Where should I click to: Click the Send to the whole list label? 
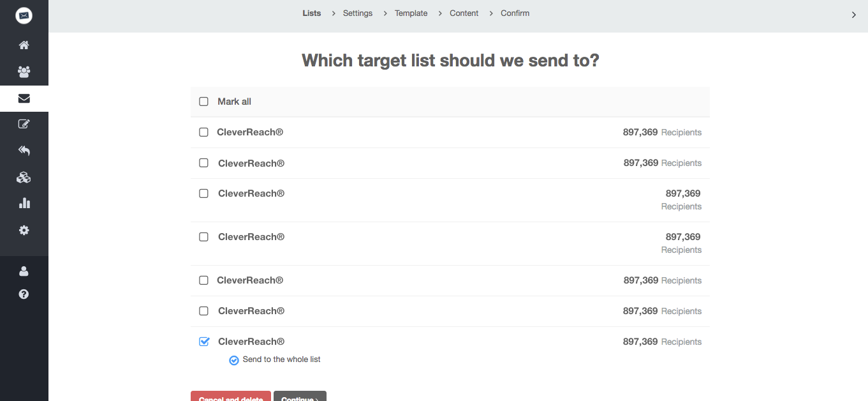tap(281, 359)
